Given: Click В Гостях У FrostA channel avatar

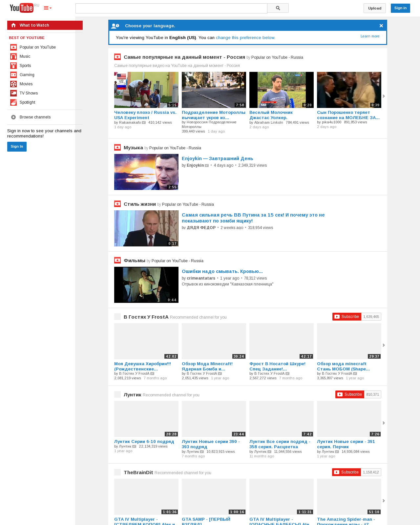Looking at the screenshot, I should pos(117,317).
